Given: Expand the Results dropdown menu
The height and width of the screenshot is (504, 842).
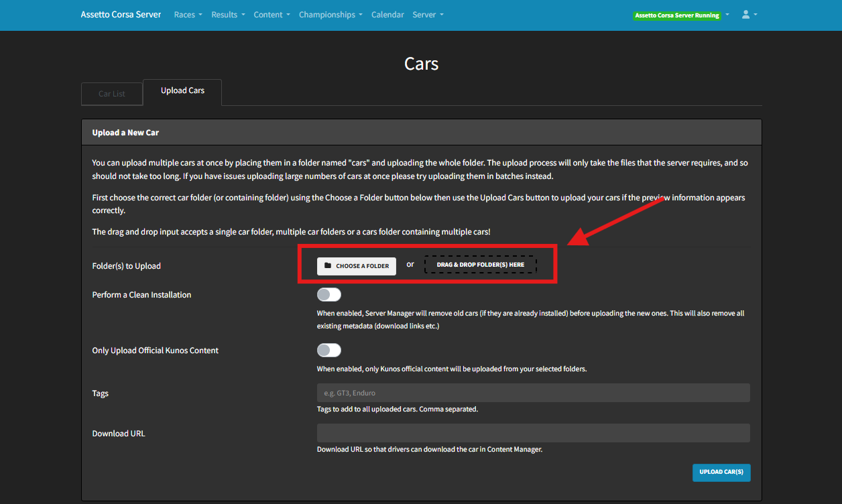Looking at the screenshot, I should pyautogui.click(x=228, y=15).
